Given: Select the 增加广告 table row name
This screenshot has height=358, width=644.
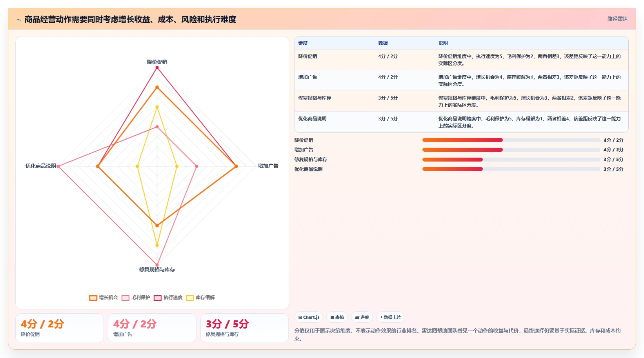Looking at the screenshot, I should pyautogui.click(x=307, y=77).
